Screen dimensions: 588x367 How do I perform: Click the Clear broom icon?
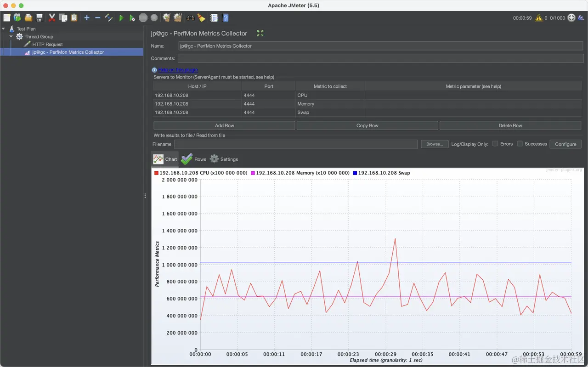click(x=167, y=18)
